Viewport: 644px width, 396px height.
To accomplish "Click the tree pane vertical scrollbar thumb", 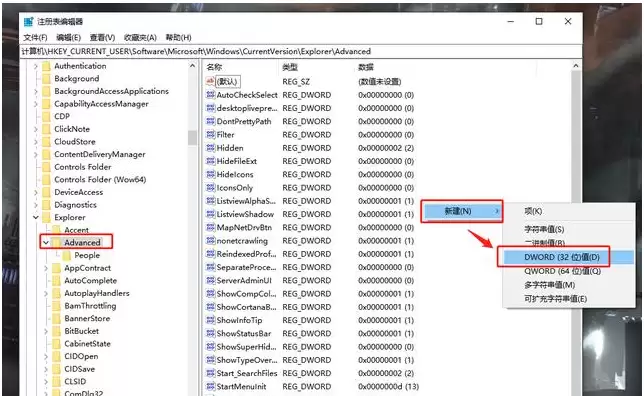I will (x=192, y=138).
